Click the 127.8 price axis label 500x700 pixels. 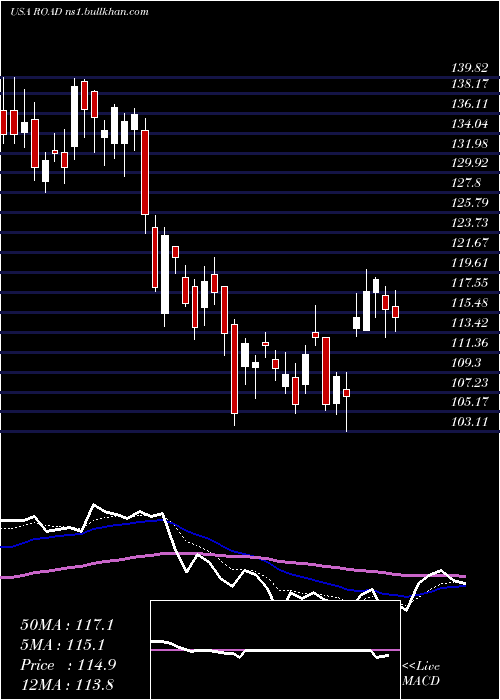(467, 183)
